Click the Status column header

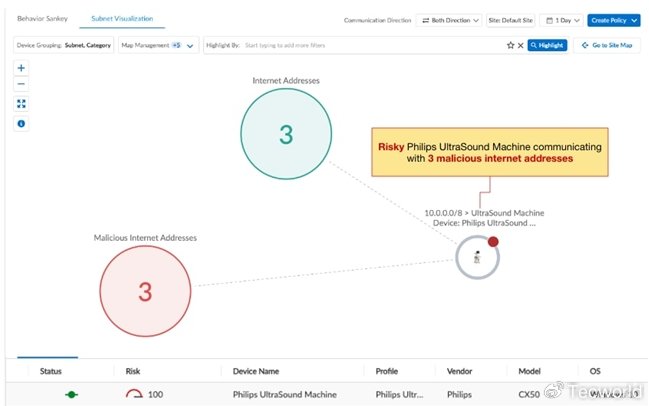click(x=50, y=371)
